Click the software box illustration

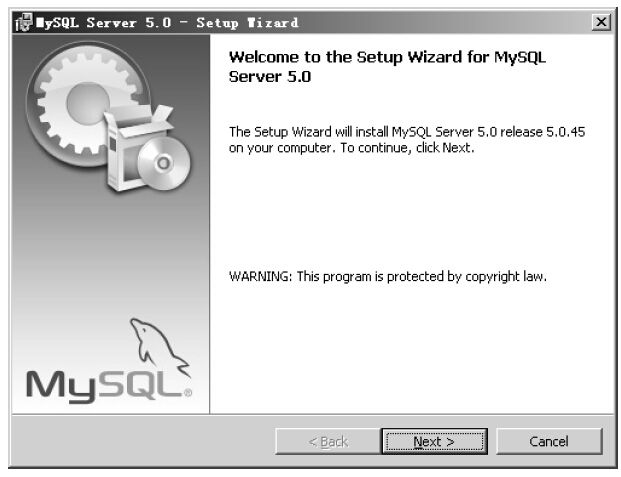tap(137, 149)
